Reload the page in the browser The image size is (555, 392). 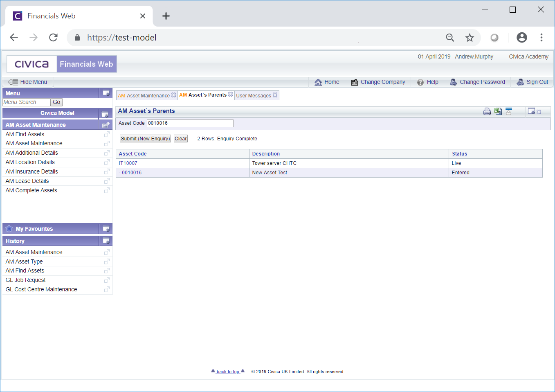pos(53,38)
